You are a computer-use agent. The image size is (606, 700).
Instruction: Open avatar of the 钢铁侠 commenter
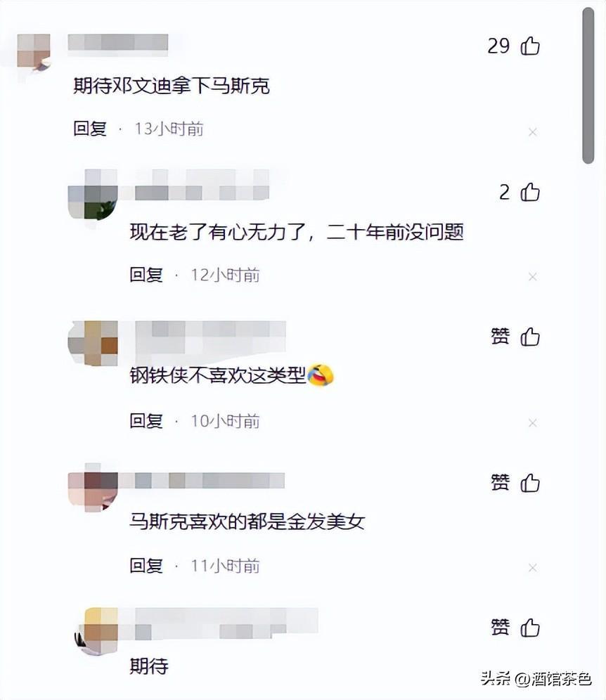93,342
